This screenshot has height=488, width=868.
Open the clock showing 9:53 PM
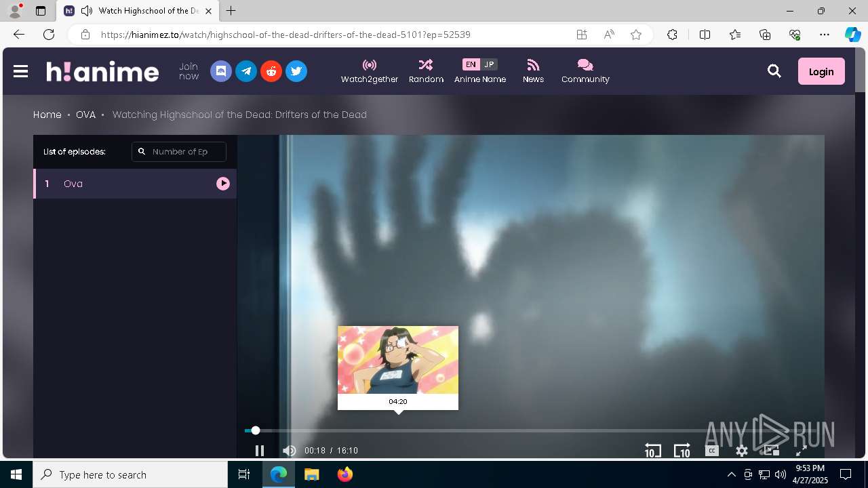pos(810,474)
